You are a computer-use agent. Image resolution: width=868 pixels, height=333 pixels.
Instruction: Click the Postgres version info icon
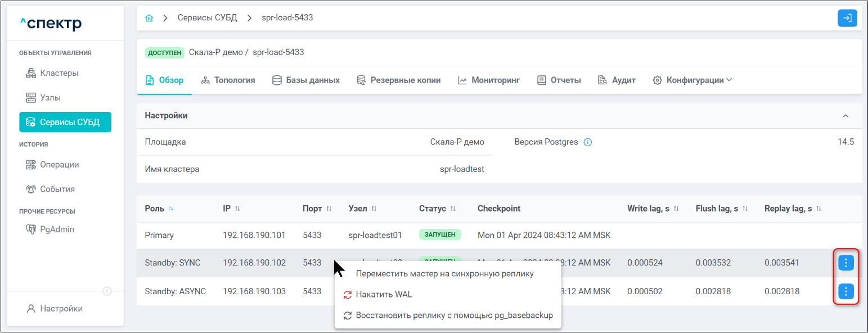coord(588,142)
